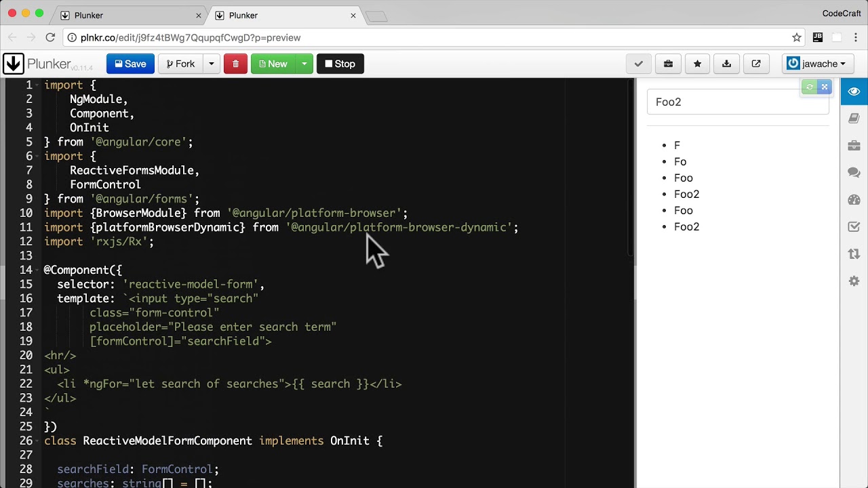The width and height of the screenshot is (868, 488).
Task: Open the Fork dropdown arrow
Action: [x=211, y=64]
